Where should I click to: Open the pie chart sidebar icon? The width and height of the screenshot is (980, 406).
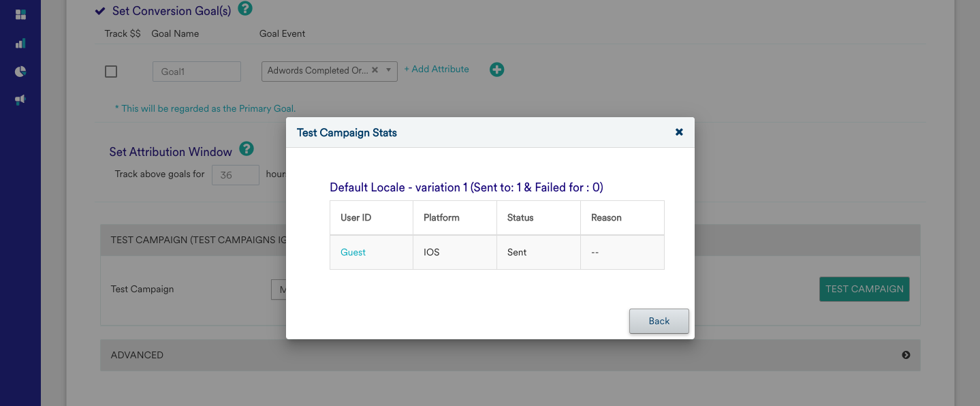coord(20,72)
